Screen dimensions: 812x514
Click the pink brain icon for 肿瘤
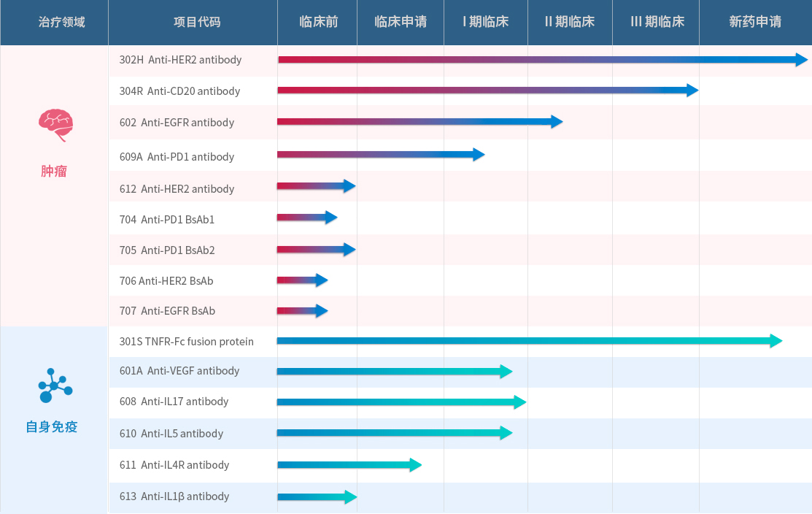coord(56,125)
